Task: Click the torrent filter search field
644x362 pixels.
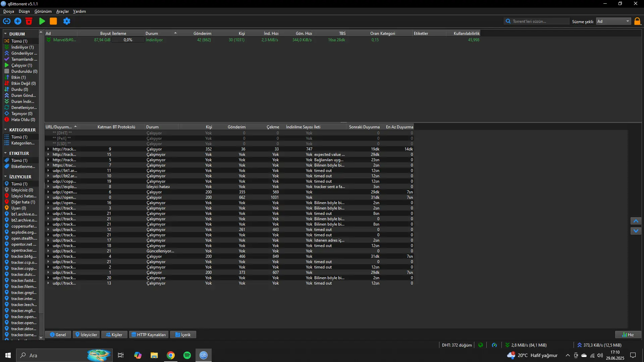Action: 537,21
